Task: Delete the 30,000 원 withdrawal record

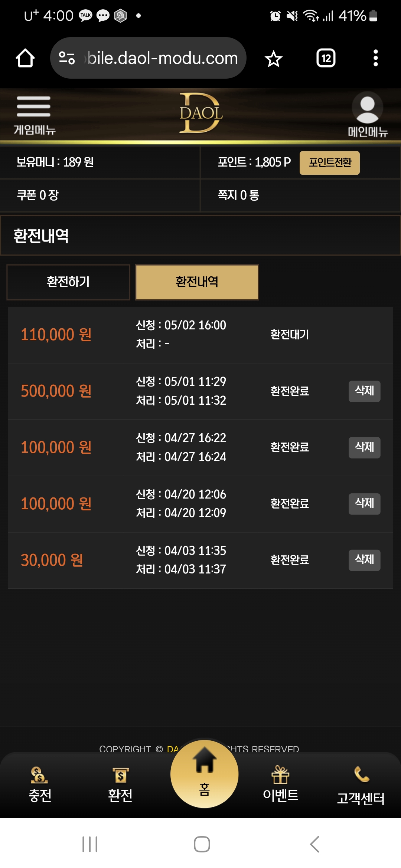Action: (364, 560)
